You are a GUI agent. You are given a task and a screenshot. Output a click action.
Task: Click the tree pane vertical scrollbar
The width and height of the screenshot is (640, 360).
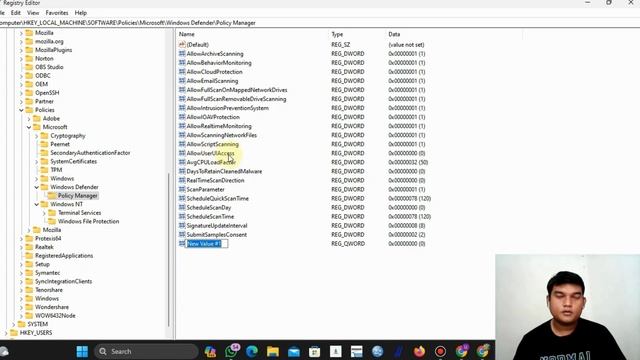169,249
